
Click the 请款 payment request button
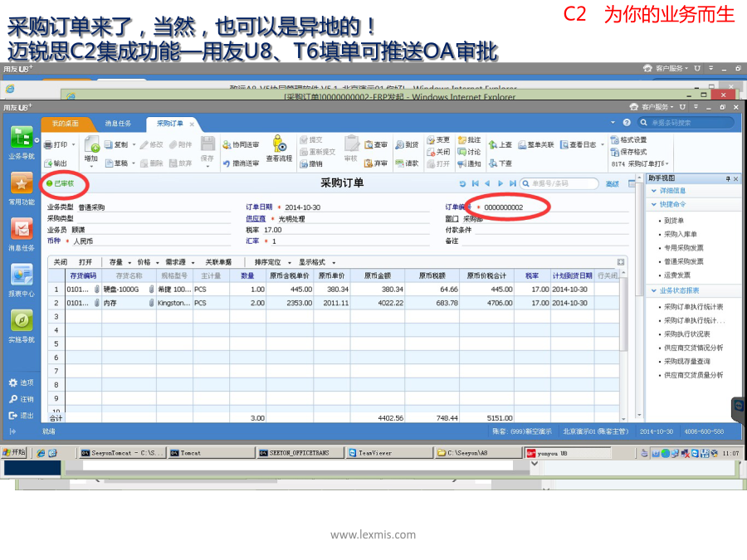[x=407, y=163]
